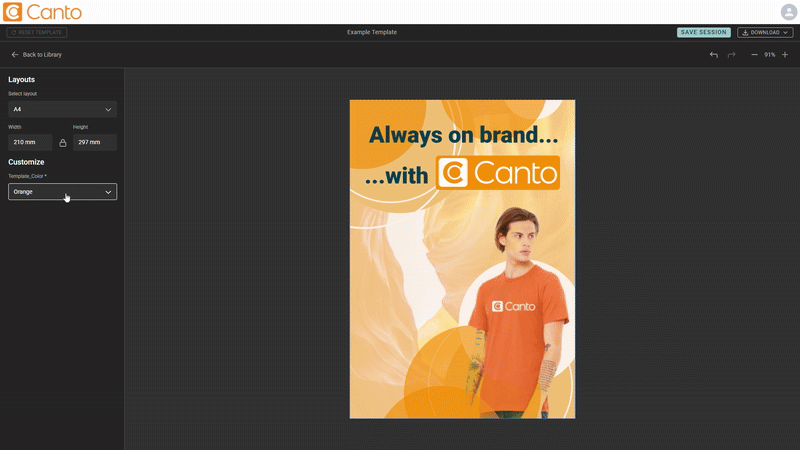Undo the last change
The height and width of the screenshot is (450, 800).
[x=714, y=55]
